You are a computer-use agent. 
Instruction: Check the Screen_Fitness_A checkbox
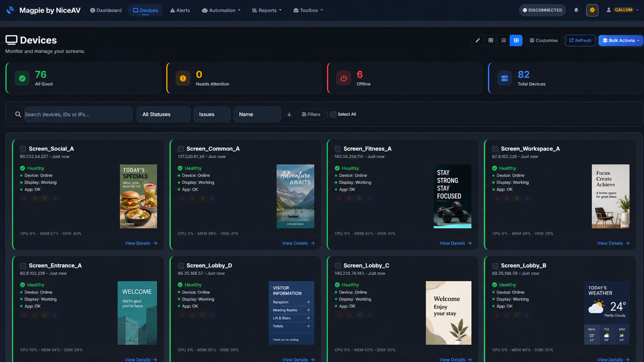coord(338,149)
